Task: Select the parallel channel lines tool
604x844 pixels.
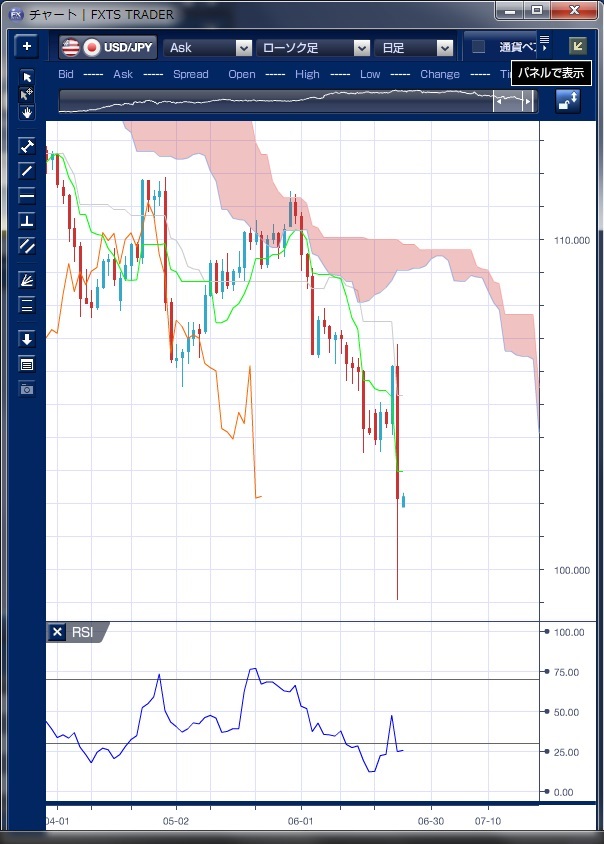Action: pyautogui.click(x=27, y=245)
